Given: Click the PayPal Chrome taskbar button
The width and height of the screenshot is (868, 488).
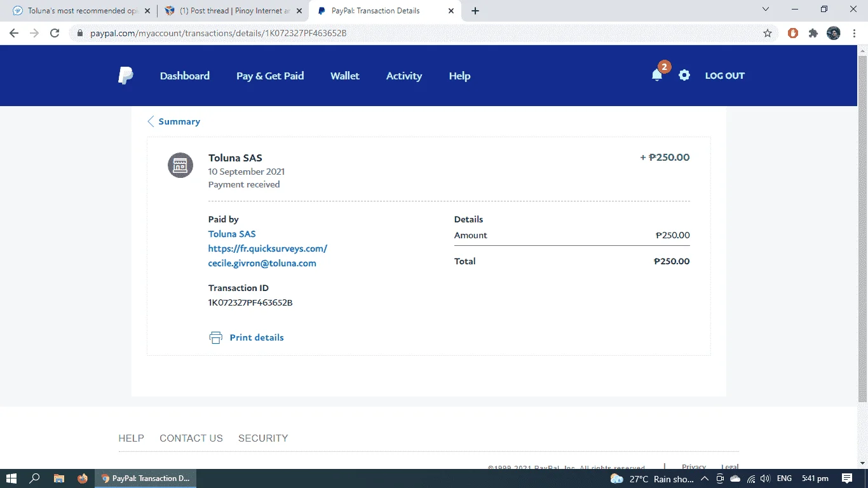Looking at the screenshot, I should [146, 478].
